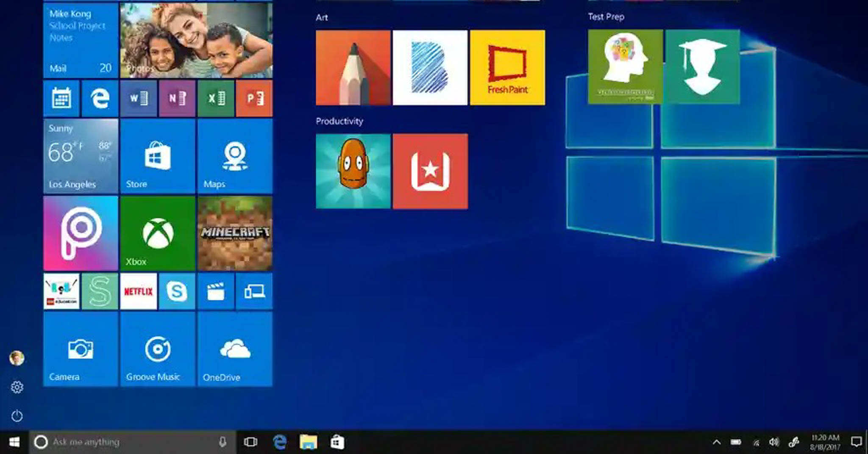Launch Microsoft Edge from the Start tiles

100,98
